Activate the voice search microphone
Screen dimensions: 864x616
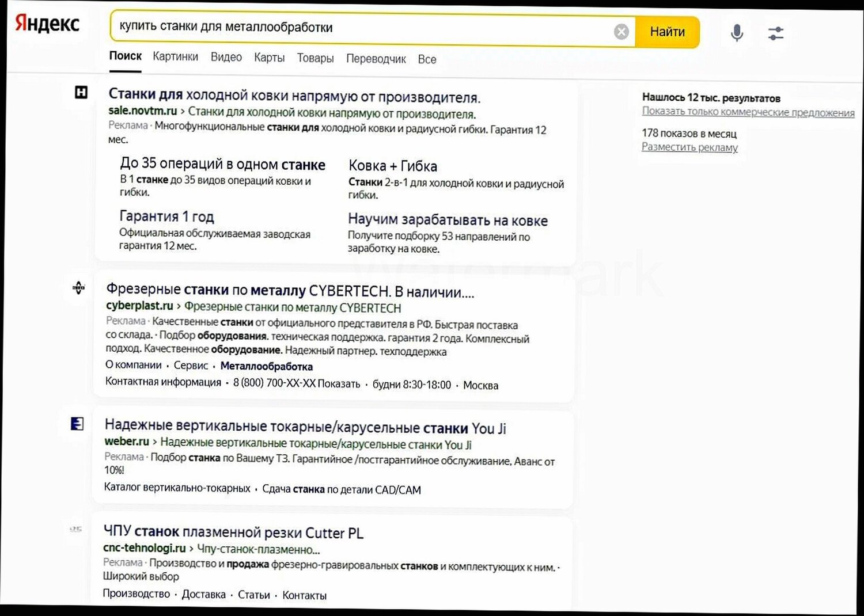736,33
